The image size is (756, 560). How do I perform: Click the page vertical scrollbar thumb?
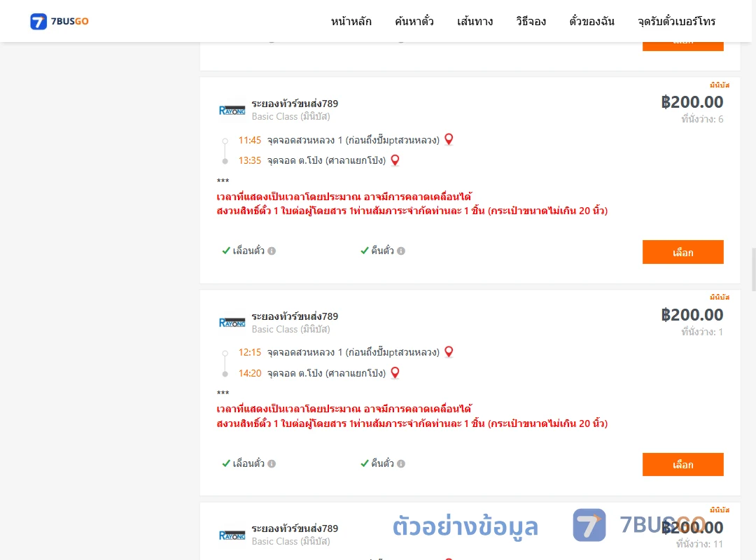click(754, 269)
